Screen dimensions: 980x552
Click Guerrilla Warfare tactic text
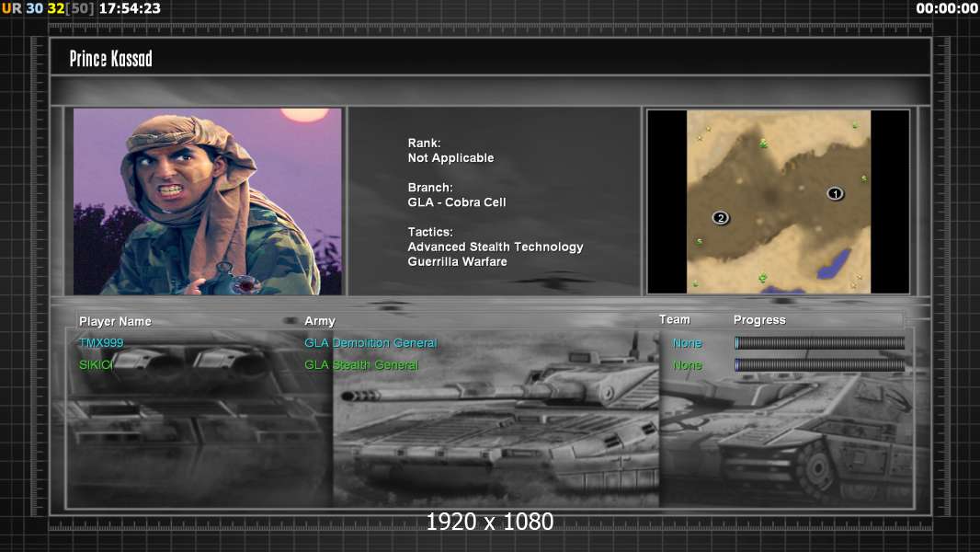458,262
